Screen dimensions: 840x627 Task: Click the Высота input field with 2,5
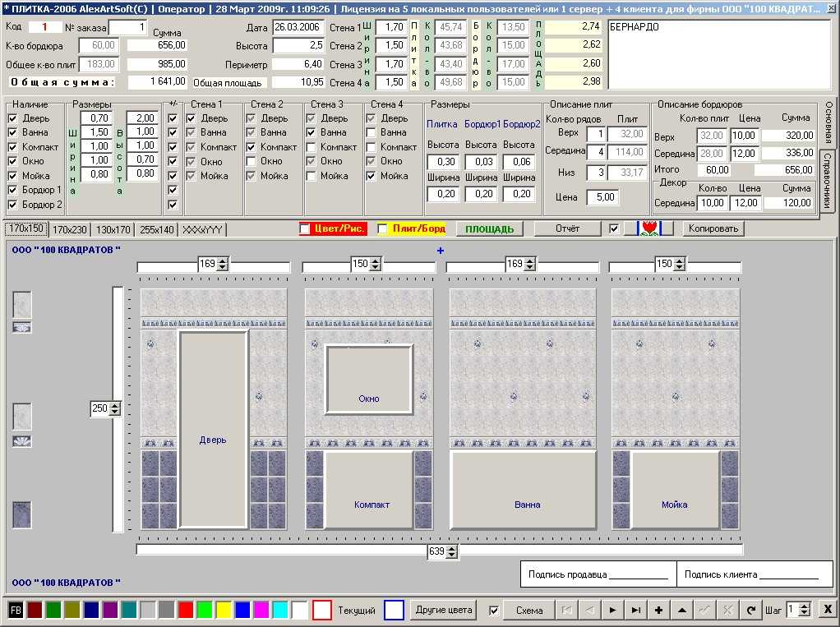point(298,45)
